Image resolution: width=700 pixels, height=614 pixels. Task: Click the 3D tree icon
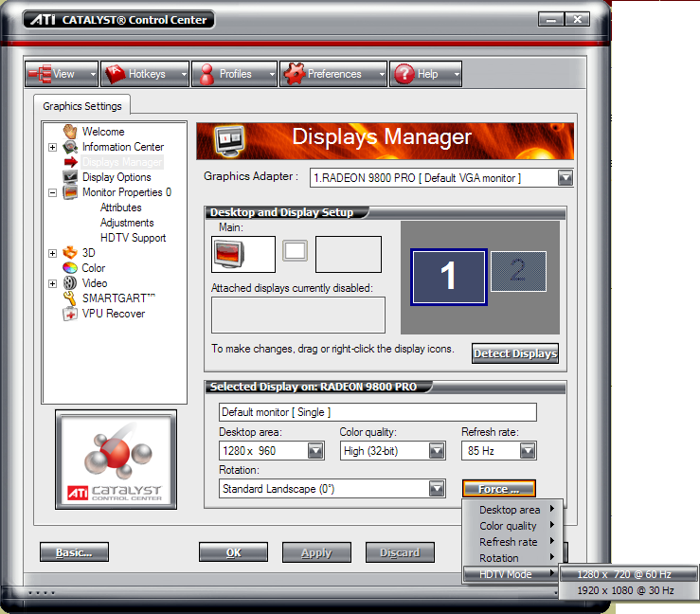[70, 253]
